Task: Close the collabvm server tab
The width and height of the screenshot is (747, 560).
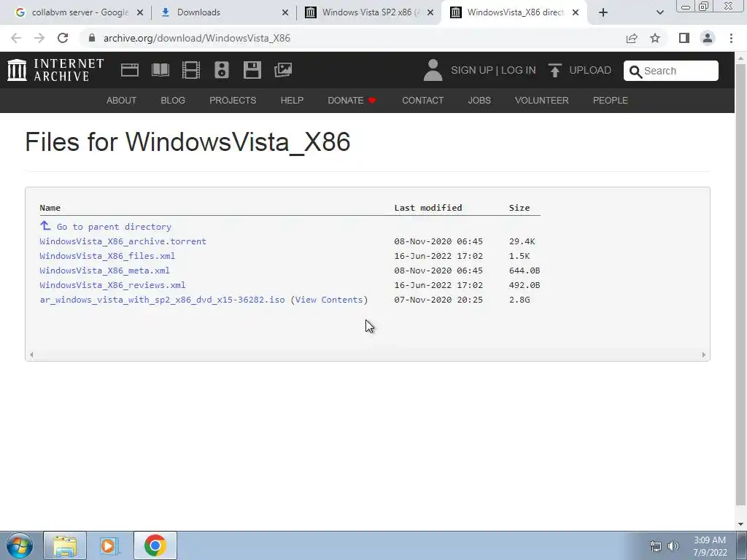Action: pyautogui.click(x=140, y=12)
